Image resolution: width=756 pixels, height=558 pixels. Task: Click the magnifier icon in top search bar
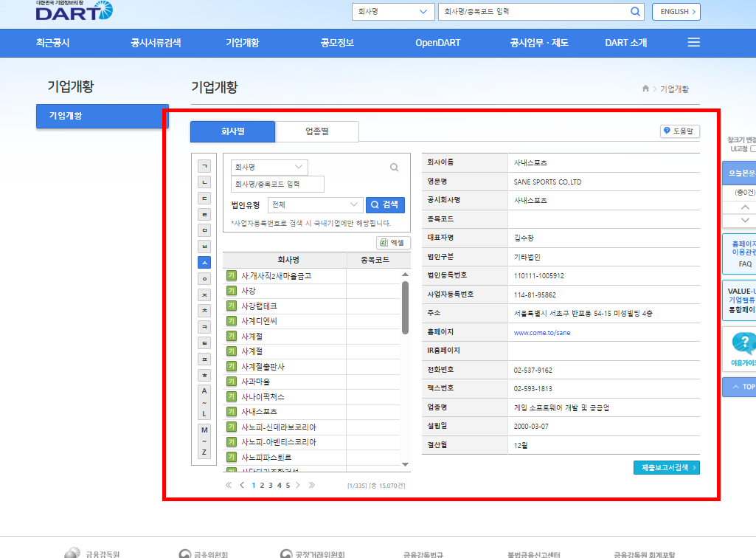tap(634, 12)
